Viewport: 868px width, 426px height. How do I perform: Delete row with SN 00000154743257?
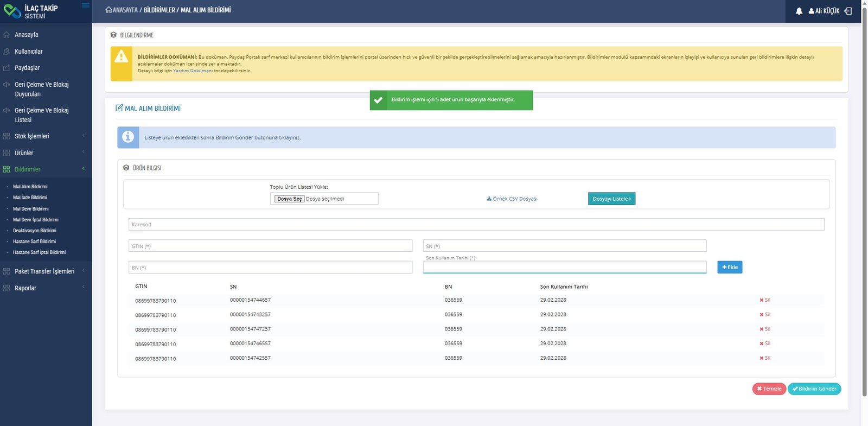point(765,315)
